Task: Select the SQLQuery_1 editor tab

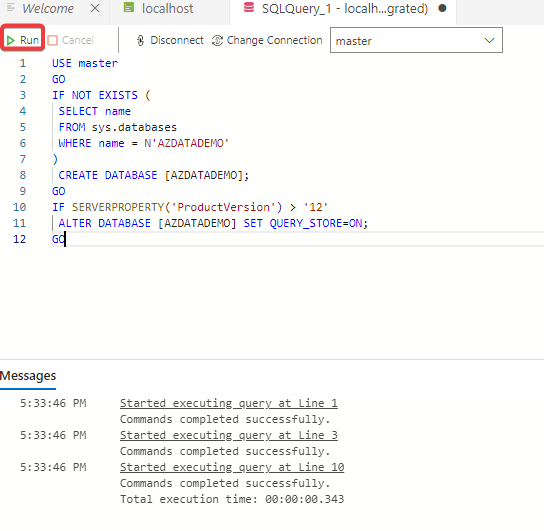Action: click(x=345, y=8)
